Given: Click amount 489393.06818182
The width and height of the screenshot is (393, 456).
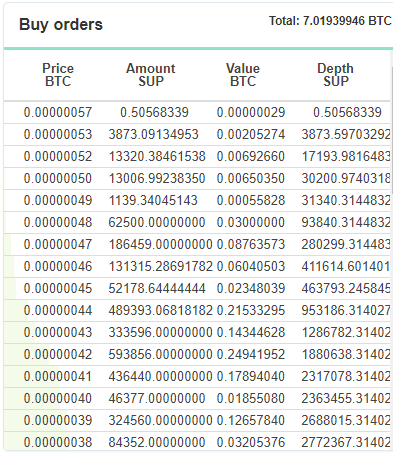Looking at the screenshot, I should point(161,310).
